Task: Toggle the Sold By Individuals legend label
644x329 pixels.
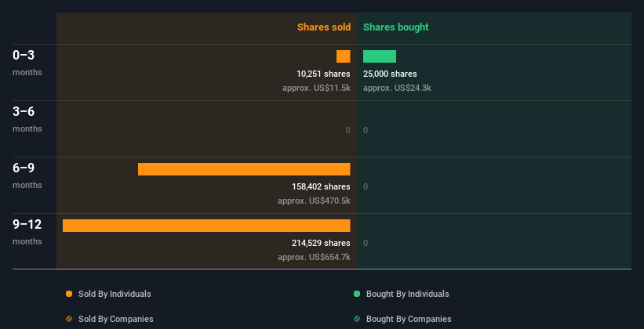Action: (115, 294)
